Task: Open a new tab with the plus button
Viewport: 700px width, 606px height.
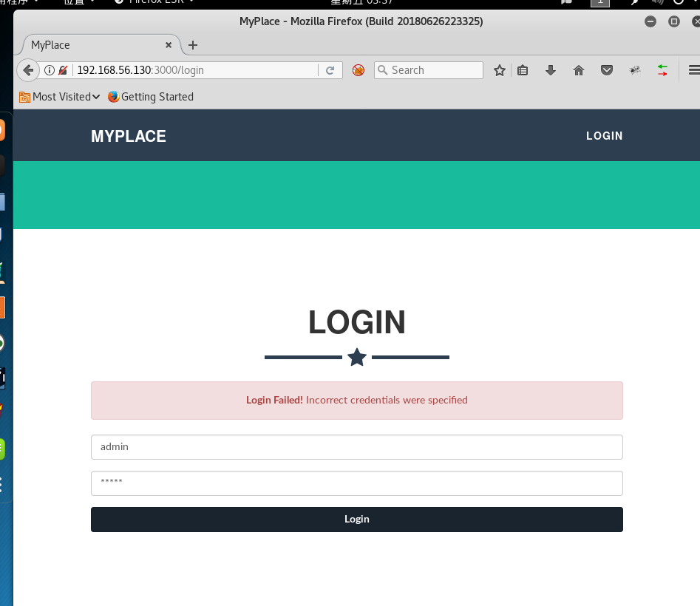Action: pos(192,44)
